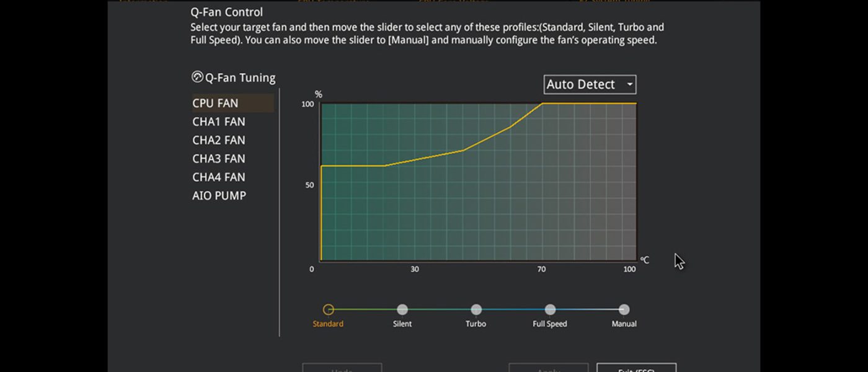Screen dimensions: 868x372
Task: Open the Auto Detect dropdown
Action: 590,84
